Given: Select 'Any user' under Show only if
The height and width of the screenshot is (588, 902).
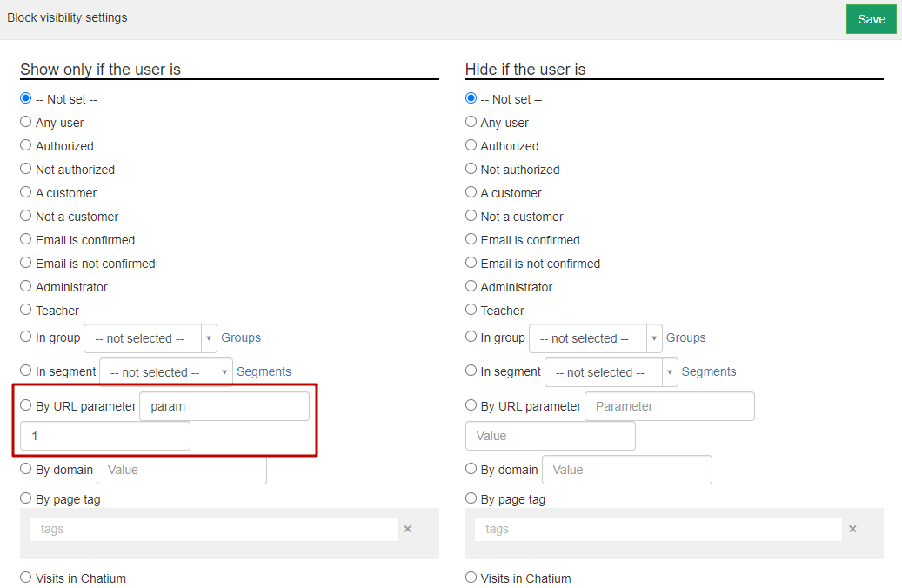Looking at the screenshot, I should (x=26, y=122).
